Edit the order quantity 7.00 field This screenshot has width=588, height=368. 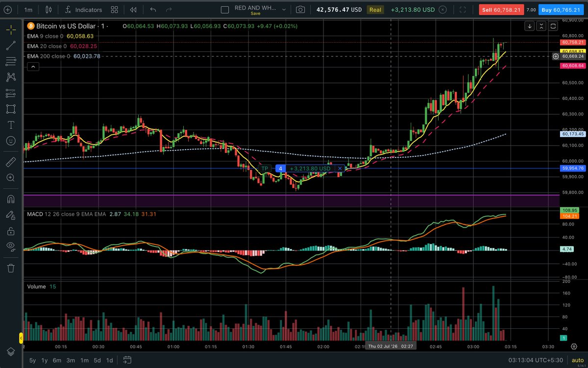pos(531,10)
